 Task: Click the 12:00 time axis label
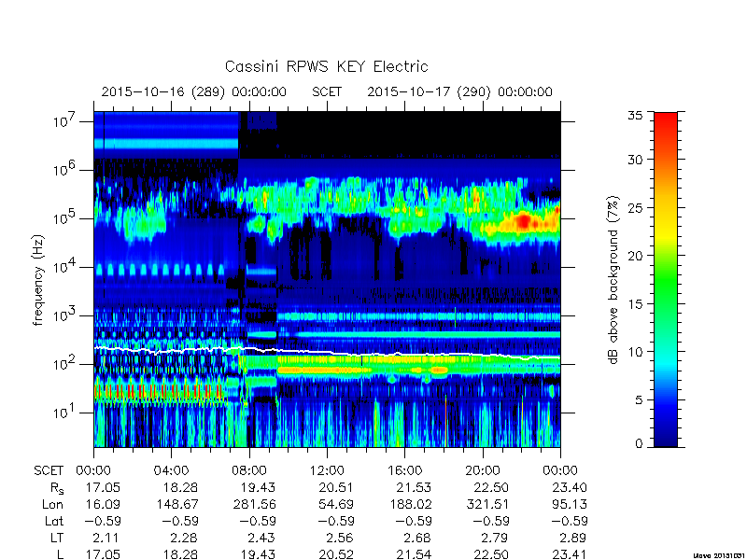[327, 471]
